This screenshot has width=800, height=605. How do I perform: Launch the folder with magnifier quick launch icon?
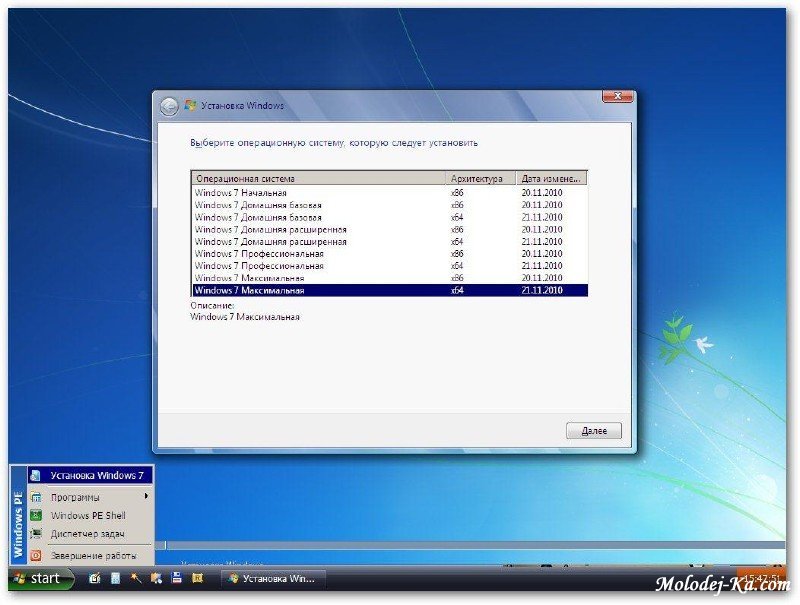(156, 578)
